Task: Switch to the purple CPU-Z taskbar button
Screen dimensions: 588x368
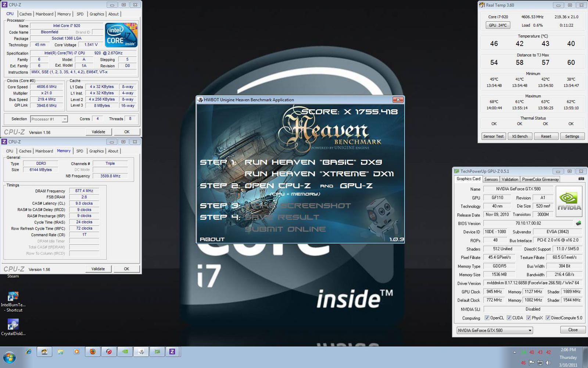Action: tap(172, 352)
